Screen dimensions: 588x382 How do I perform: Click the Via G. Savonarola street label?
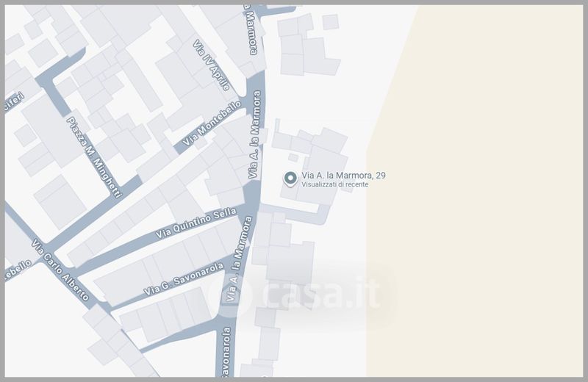(x=180, y=275)
